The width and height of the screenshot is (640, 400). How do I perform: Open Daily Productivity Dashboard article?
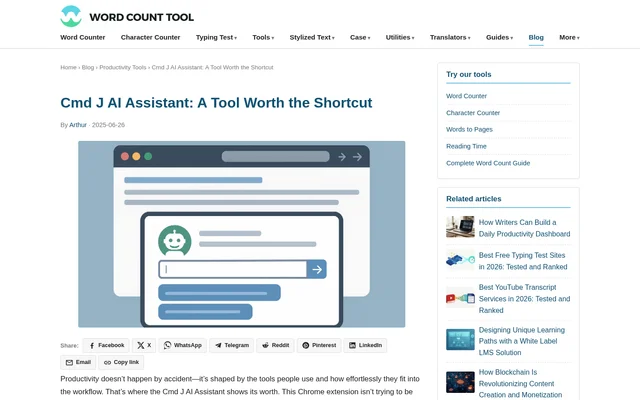tap(524, 228)
